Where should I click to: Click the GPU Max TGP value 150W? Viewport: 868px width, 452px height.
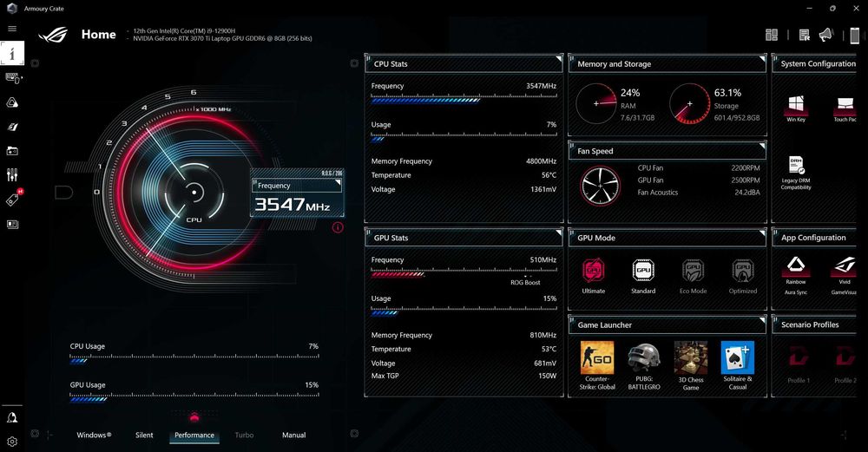click(x=548, y=376)
